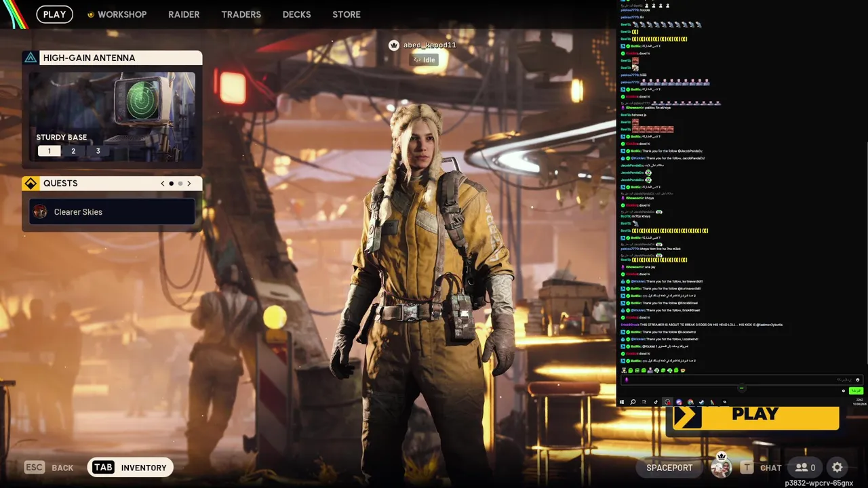The height and width of the screenshot is (488, 868).
Task: Open the Traders tab
Action: click(241, 14)
